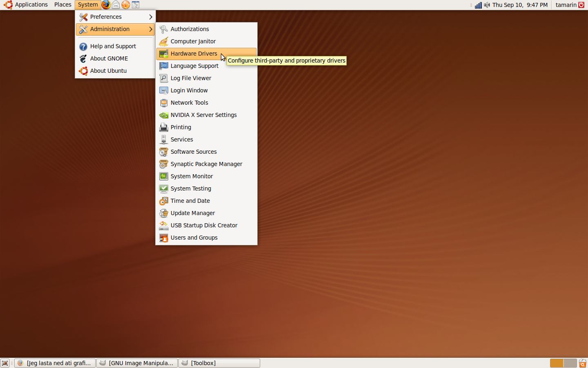The image size is (588, 368).
Task: Click the Show Desktop button in bottom panel
Action: pyautogui.click(x=5, y=363)
